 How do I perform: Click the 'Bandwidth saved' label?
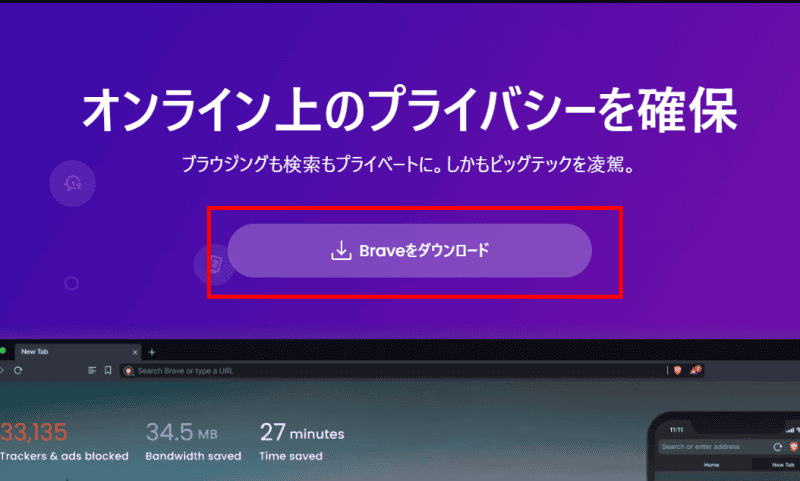193,456
